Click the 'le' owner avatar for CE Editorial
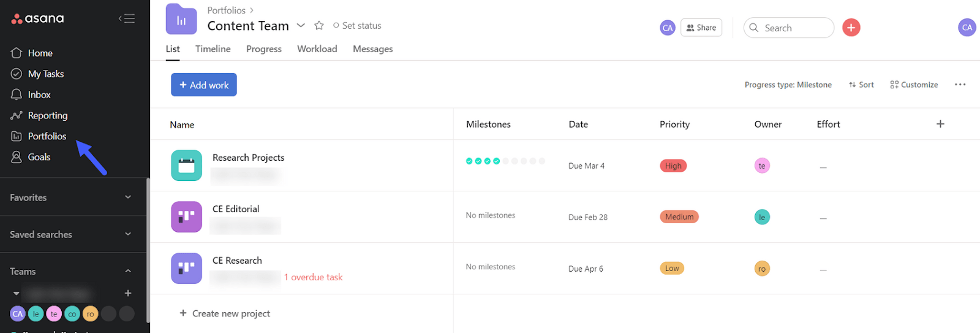Viewport: 980px width, 333px height. pos(762,217)
